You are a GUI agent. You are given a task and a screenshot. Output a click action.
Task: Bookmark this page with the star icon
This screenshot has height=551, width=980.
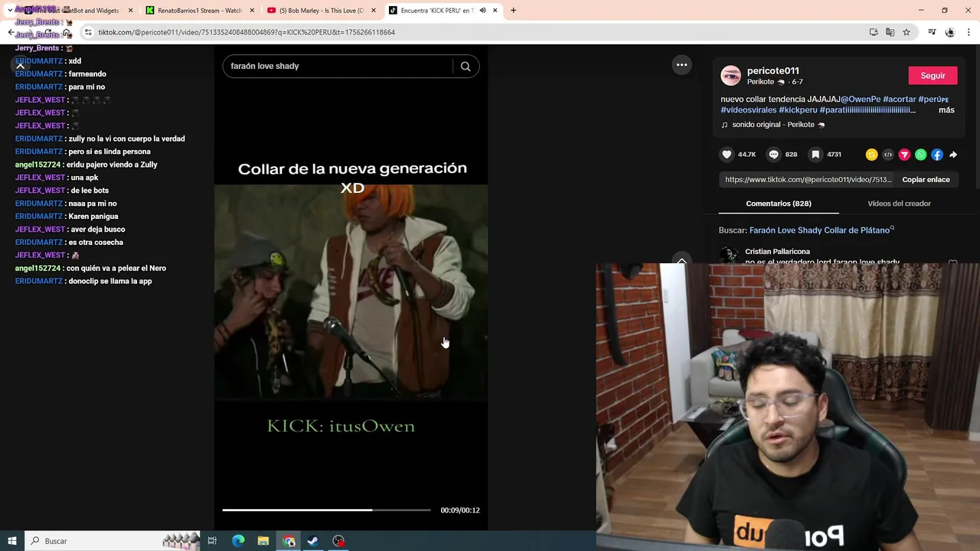(906, 32)
